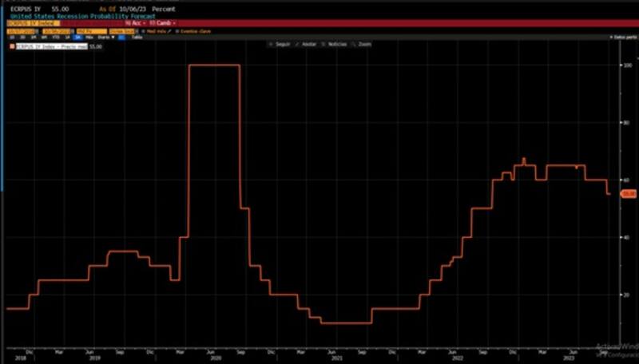Open the Camb dropdown in red bar
Viewport: 639px width, 364px height.
(x=163, y=23)
